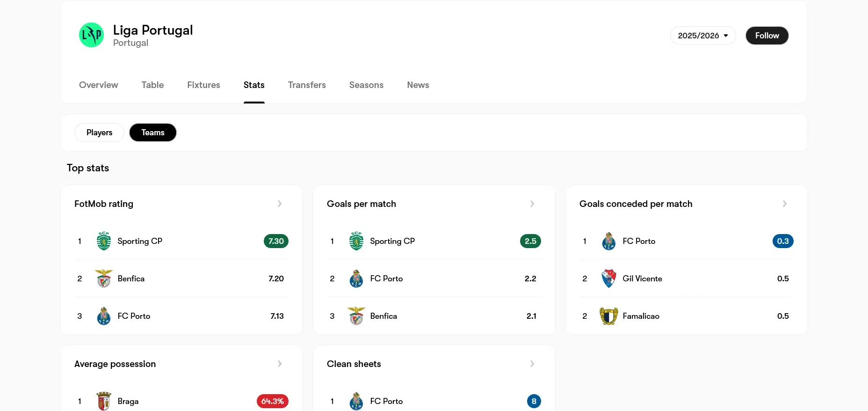
Task: Click Sporting CP crest in FotMob rating
Action: (x=104, y=241)
